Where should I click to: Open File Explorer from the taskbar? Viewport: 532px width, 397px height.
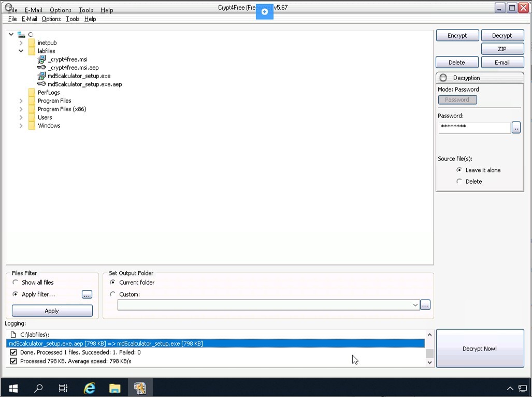pyautogui.click(x=114, y=388)
